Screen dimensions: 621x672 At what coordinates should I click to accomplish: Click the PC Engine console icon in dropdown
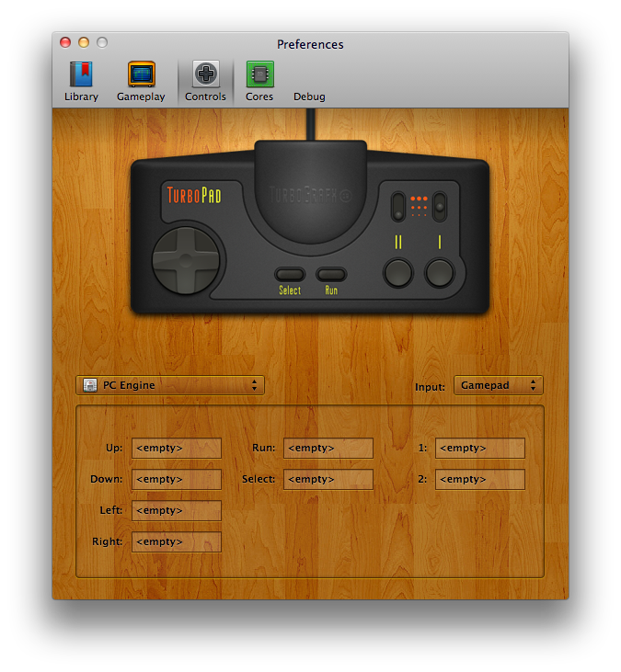coord(89,385)
